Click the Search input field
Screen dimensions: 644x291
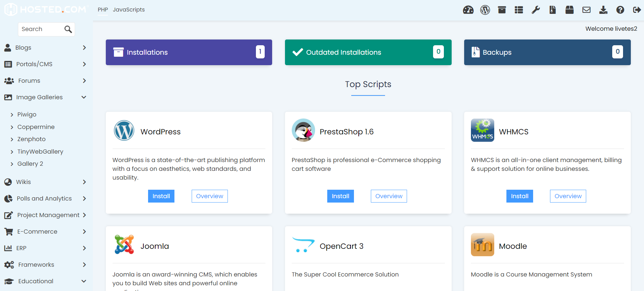pos(46,29)
